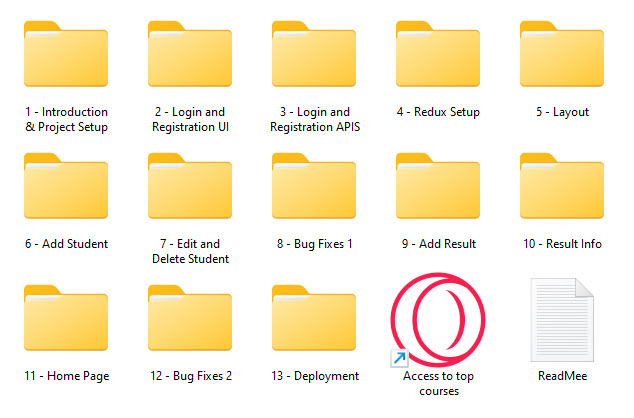This screenshot has height=418, width=634.
Task: Click the 8 - Bug Fixes 1 folder
Action: pos(314,186)
